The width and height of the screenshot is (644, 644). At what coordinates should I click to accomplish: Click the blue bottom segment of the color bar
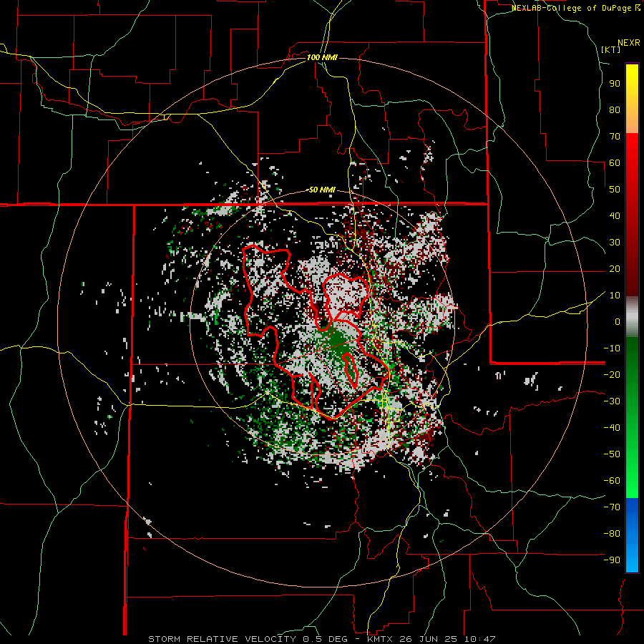click(x=632, y=535)
